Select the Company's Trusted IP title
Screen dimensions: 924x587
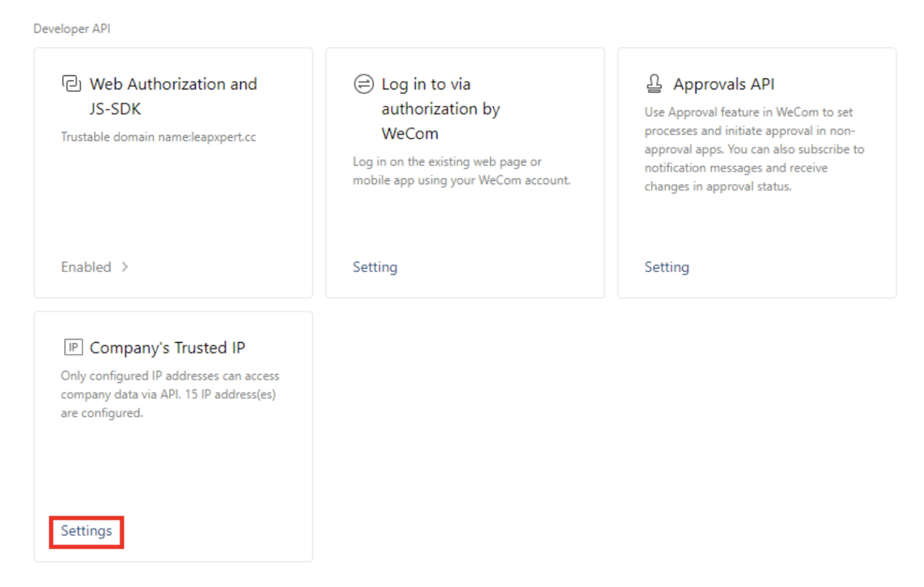point(167,347)
